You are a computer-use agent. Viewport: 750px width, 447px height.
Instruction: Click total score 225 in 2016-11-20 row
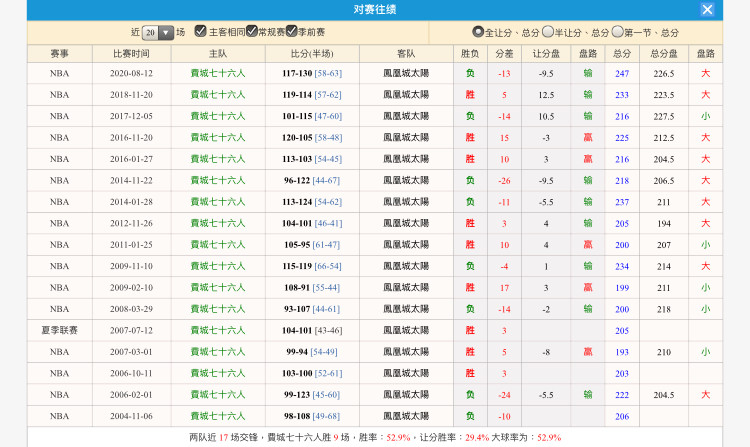coord(622,138)
